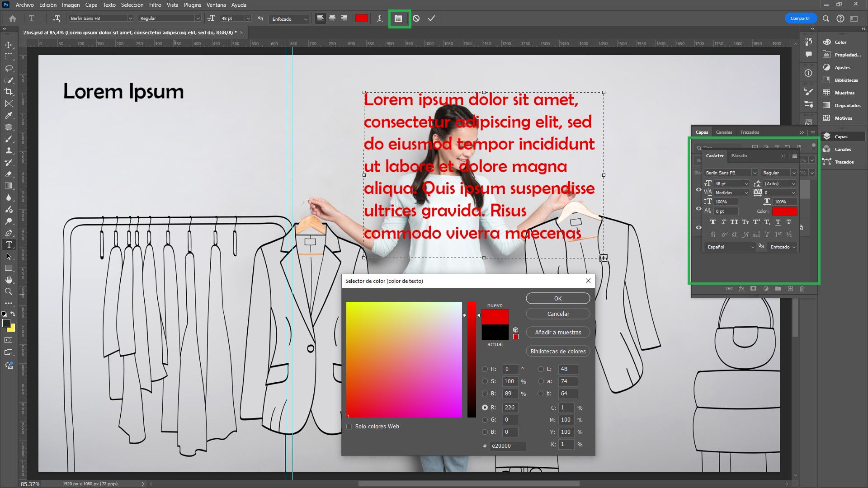The height and width of the screenshot is (488, 868).
Task: Select the Pen tool
Action: (x=9, y=233)
